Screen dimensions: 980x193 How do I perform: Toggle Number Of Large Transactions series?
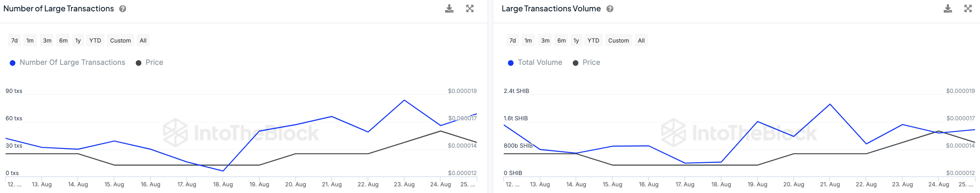click(72, 63)
